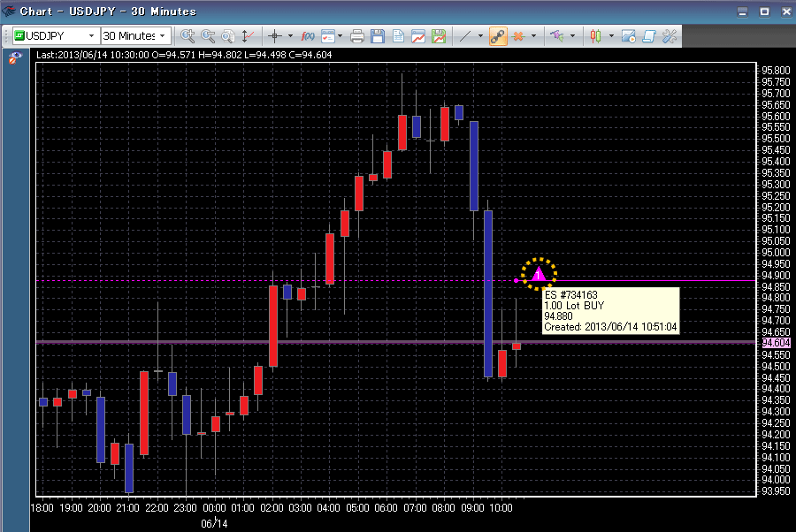Click the zoom reset magnifier icon
The image size is (796, 532).
pyautogui.click(x=228, y=36)
